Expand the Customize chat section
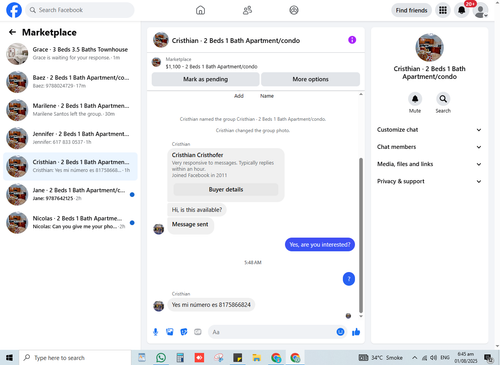 point(429,130)
